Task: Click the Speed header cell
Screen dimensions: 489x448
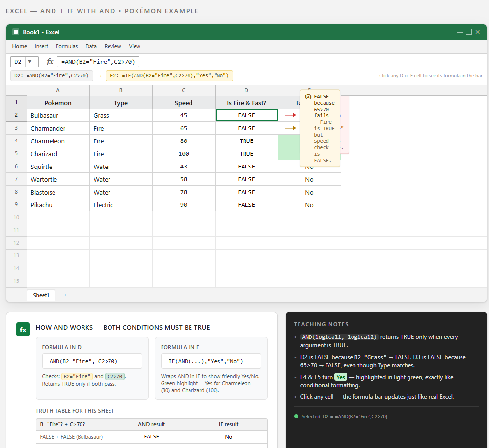Action: pyautogui.click(x=184, y=103)
